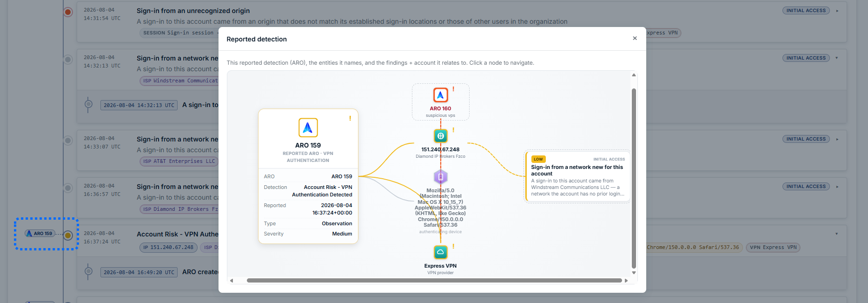Image resolution: width=868 pixels, height=303 pixels.
Task: Select the 151.240.67.248 IP globe icon
Action: click(x=440, y=136)
